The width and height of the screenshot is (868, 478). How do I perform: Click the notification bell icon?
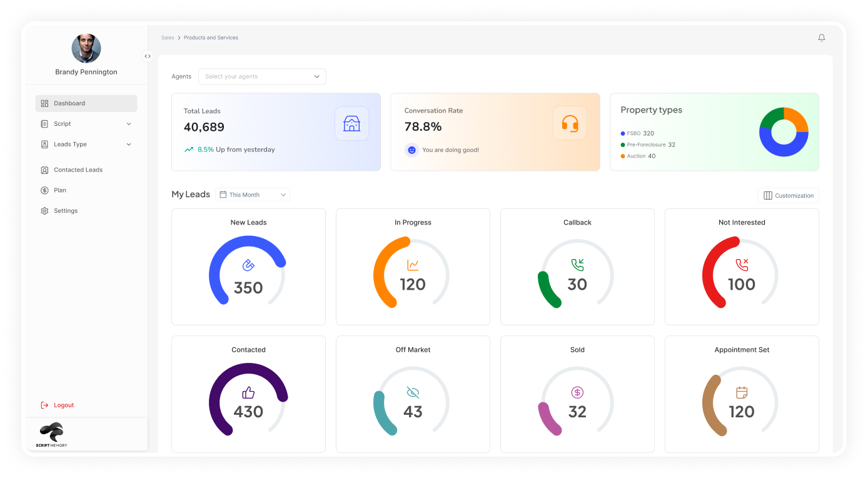pyautogui.click(x=821, y=38)
